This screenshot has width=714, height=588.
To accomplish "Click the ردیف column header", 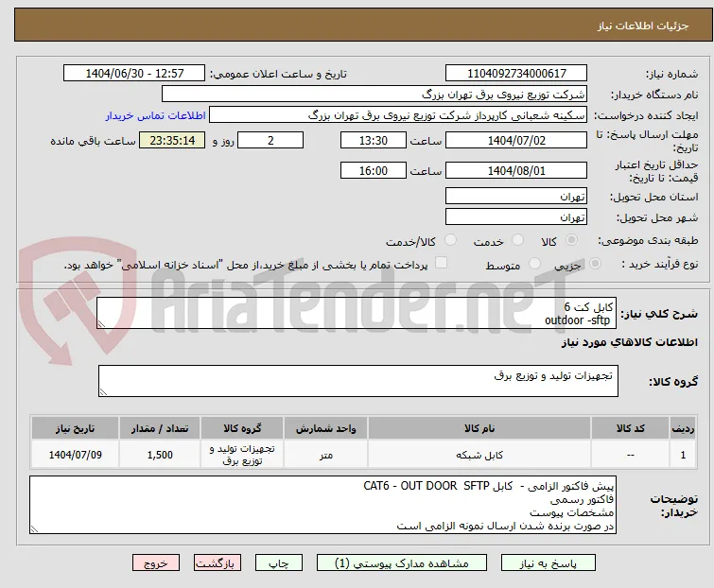I will (683, 428).
